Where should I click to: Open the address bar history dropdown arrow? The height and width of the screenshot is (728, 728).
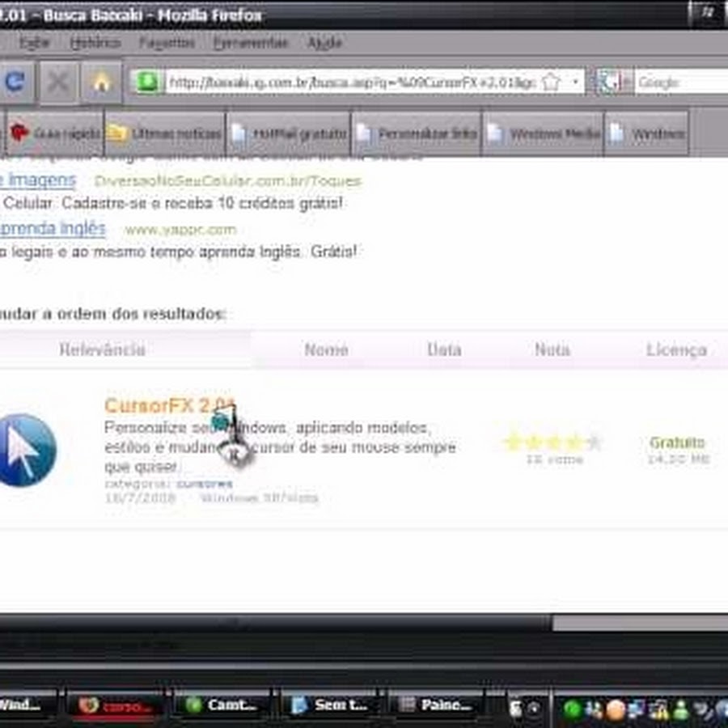pos(576,83)
